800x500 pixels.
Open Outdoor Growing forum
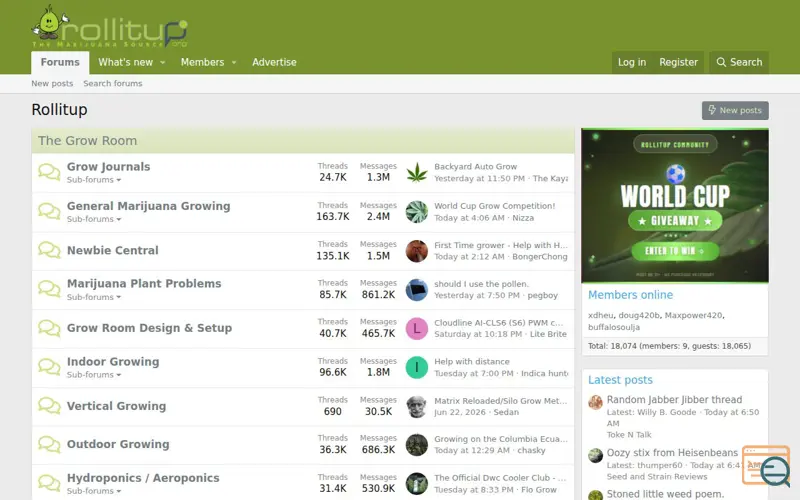click(x=118, y=444)
